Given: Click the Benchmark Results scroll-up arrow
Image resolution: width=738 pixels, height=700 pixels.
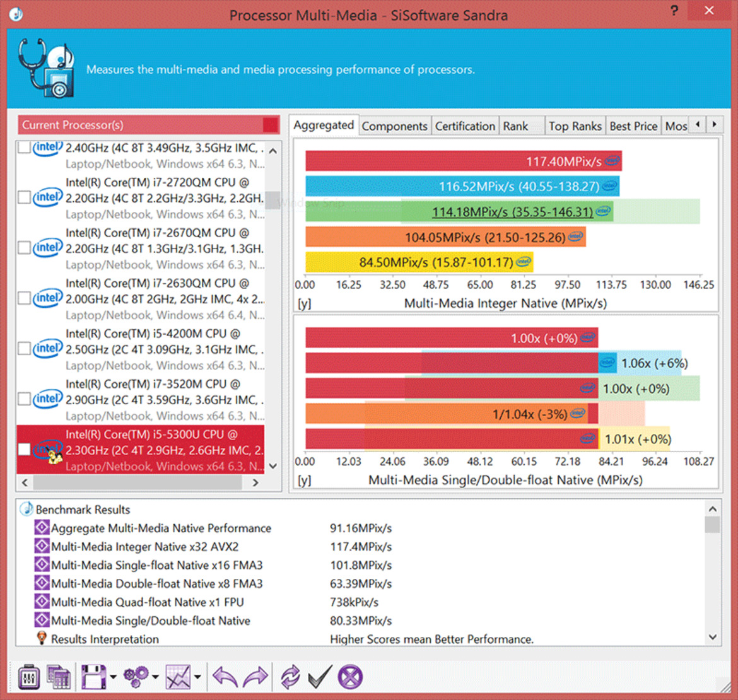Looking at the screenshot, I should pyautogui.click(x=713, y=509).
